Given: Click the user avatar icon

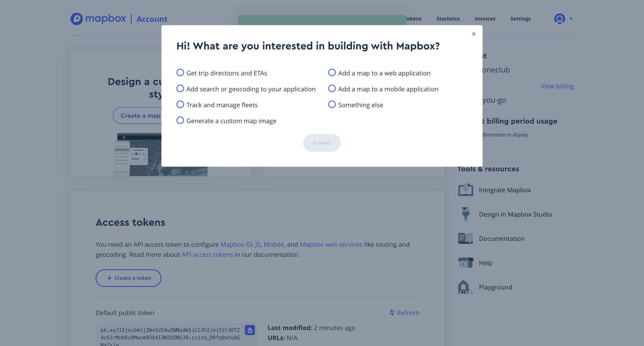Looking at the screenshot, I should (x=559, y=19).
